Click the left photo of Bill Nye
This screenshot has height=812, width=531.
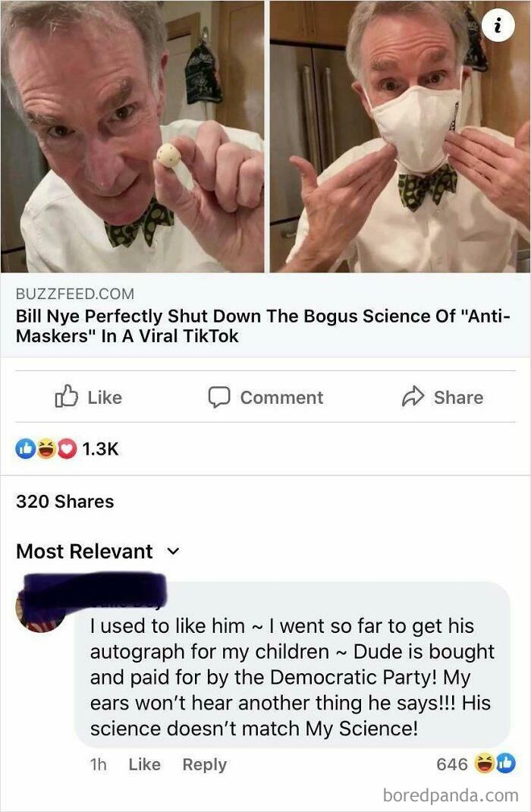(x=129, y=137)
